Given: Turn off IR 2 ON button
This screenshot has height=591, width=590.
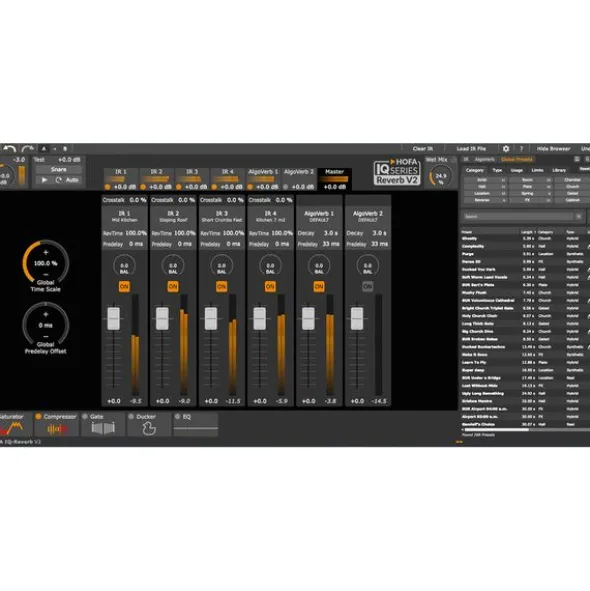Looking at the screenshot, I should [x=173, y=286].
